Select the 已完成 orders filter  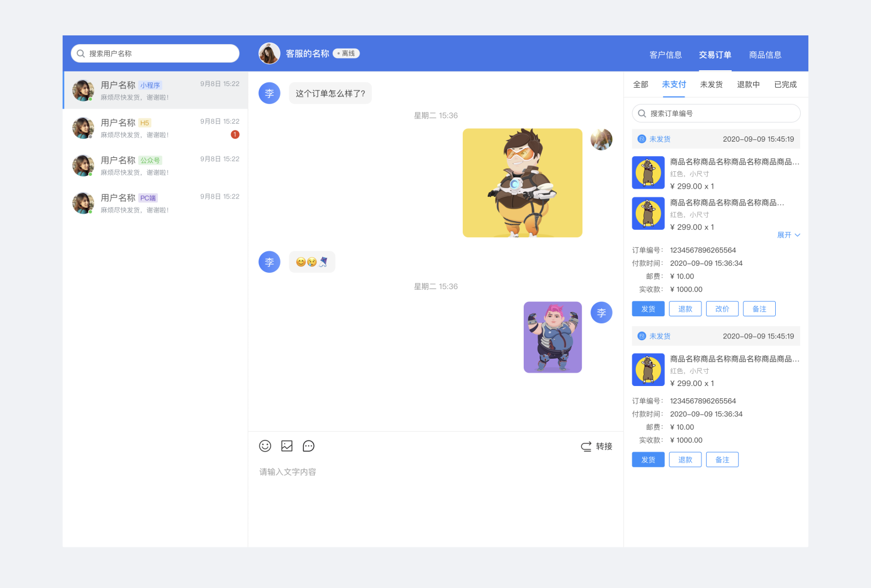pos(785,85)
